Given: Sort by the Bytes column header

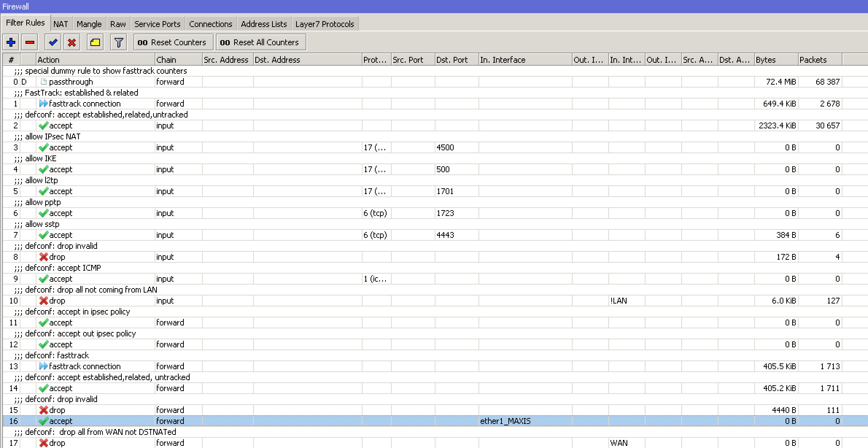Looking at the screenshot, I should click(776, 60).
